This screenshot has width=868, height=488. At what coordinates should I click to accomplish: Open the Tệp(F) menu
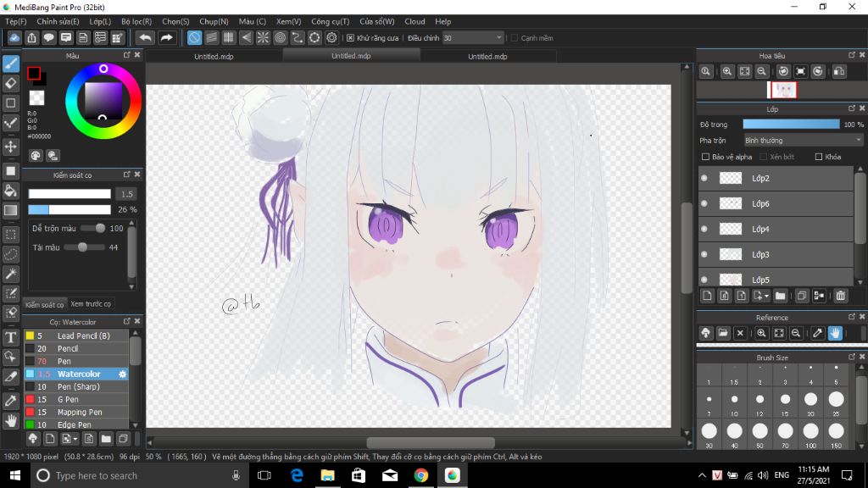pos(16,21)
